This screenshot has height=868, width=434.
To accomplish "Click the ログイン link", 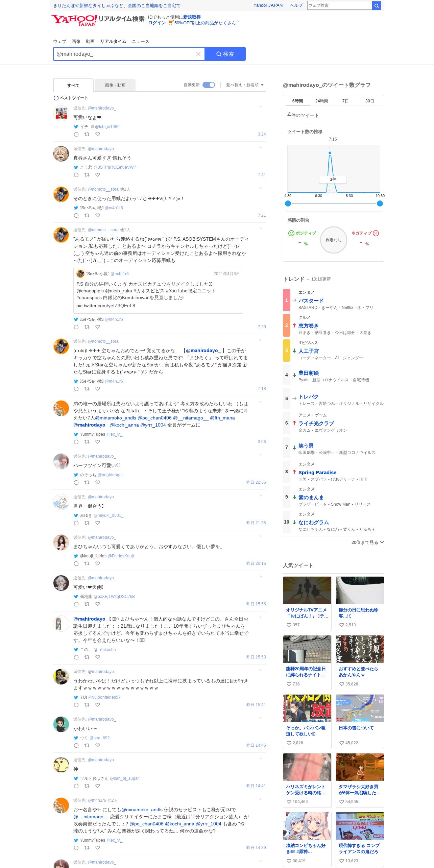I will coord(157,23).
